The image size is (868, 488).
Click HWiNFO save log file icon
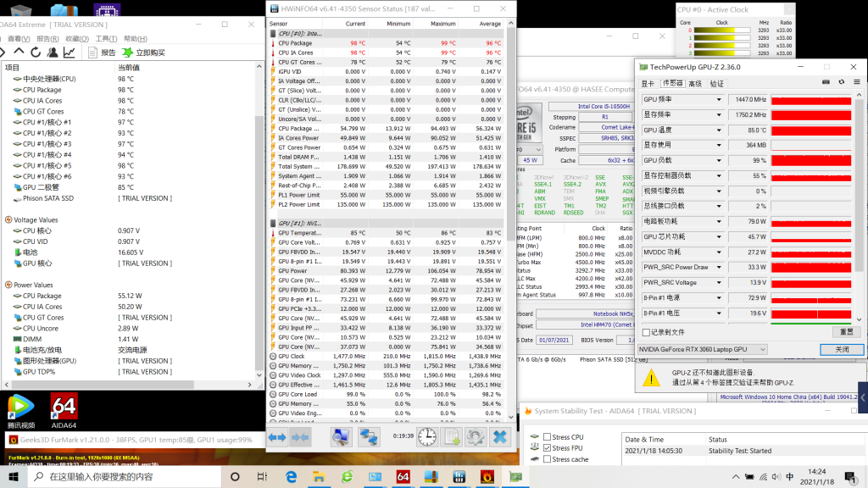[452, 436]
